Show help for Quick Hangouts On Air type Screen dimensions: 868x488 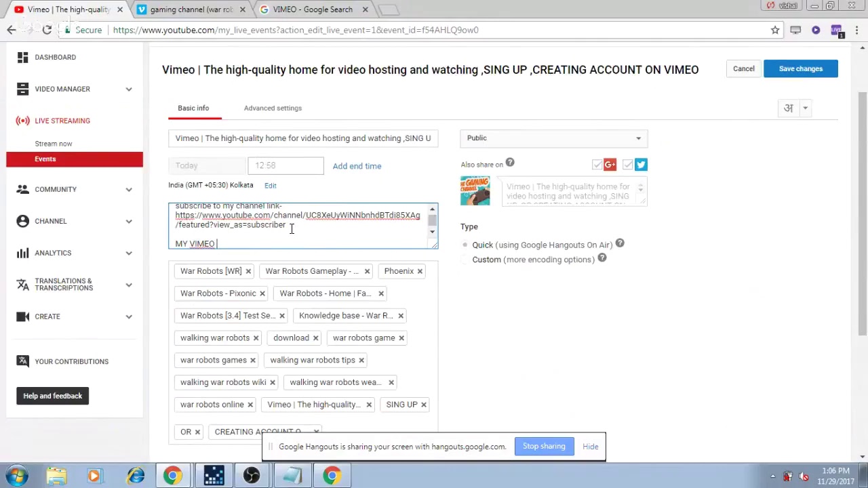[620, 243]
